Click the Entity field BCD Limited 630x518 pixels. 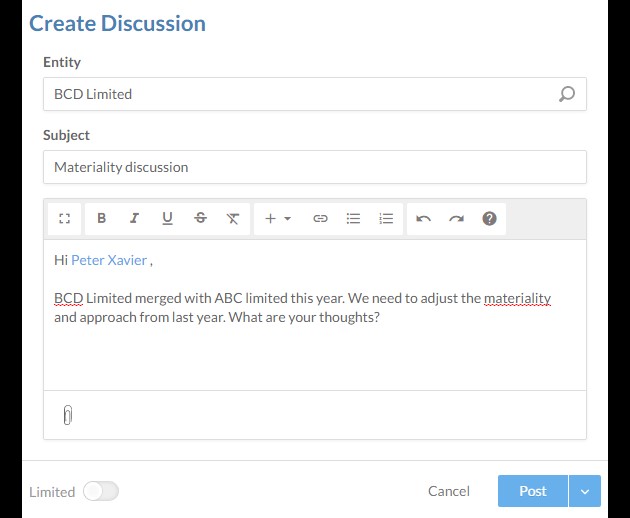(x=315, y=94)
